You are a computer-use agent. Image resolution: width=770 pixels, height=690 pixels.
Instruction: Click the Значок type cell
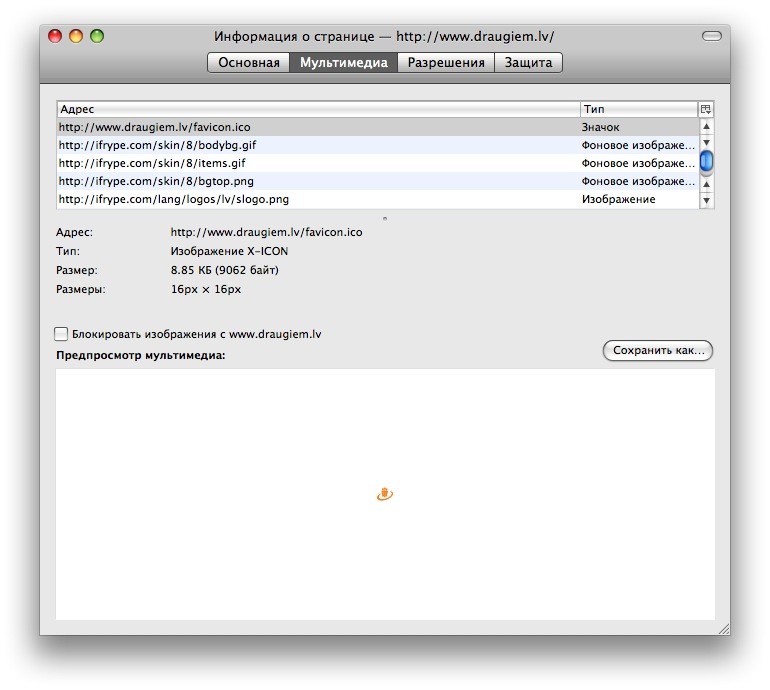pos(600,127)
